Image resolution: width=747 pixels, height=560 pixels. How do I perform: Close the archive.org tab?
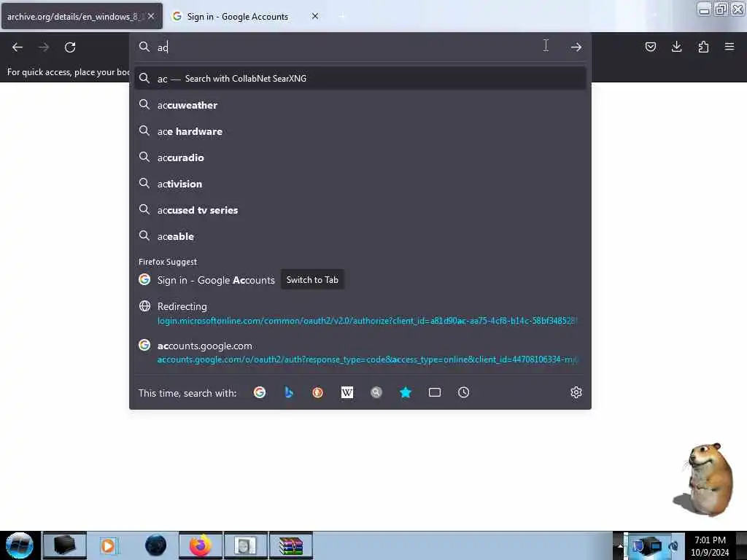(x=151, y=16)
